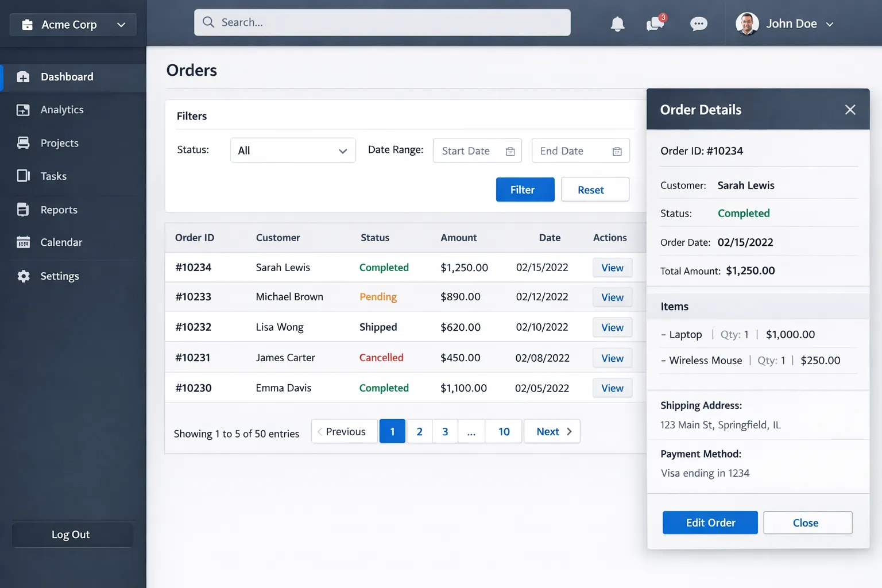Screen dimensions: 882x588
Task: Close the Order Details panel with X
Action: [x=850, y=110]
